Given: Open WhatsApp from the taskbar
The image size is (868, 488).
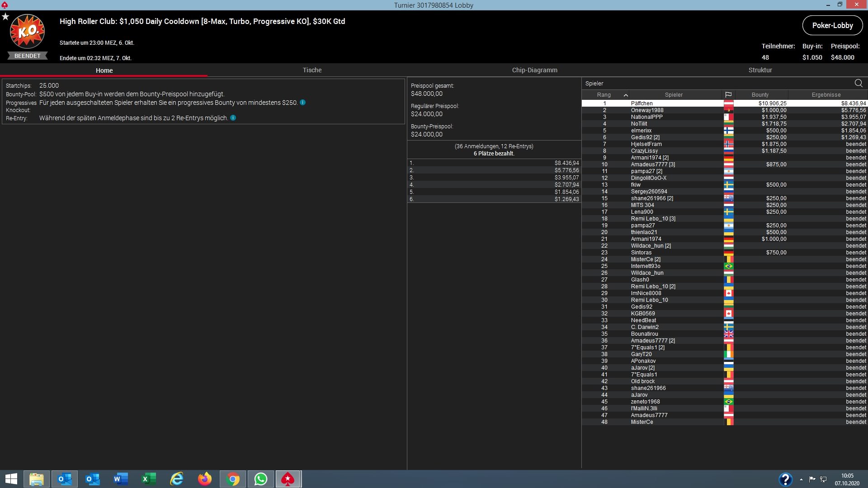Looking at the screenshot, I should (x=261, y=479).
